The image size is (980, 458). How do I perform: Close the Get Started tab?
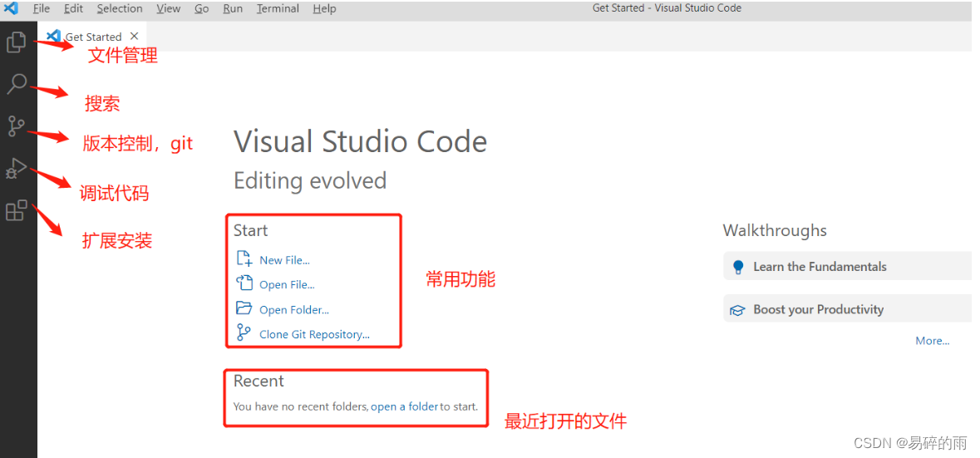(x=134, y=37)
